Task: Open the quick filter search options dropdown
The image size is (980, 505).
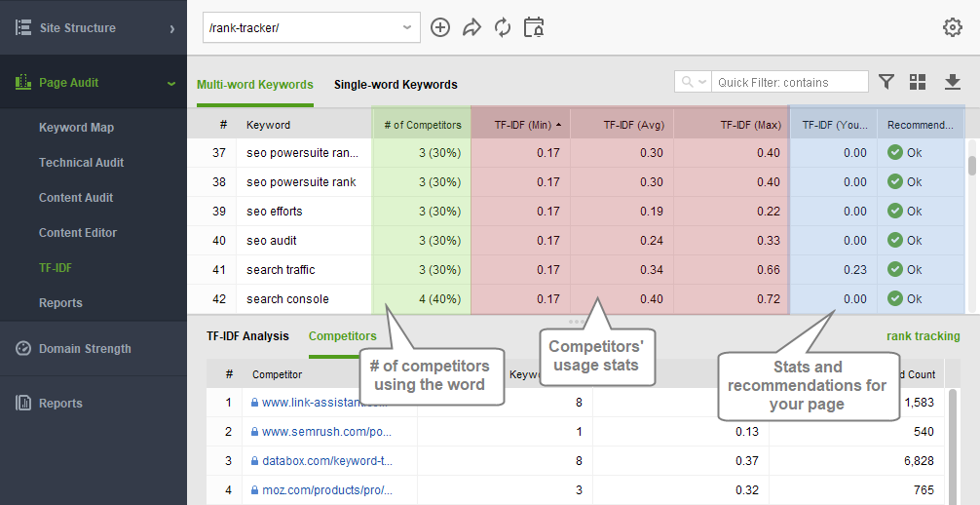Action: tap(693, 82)
